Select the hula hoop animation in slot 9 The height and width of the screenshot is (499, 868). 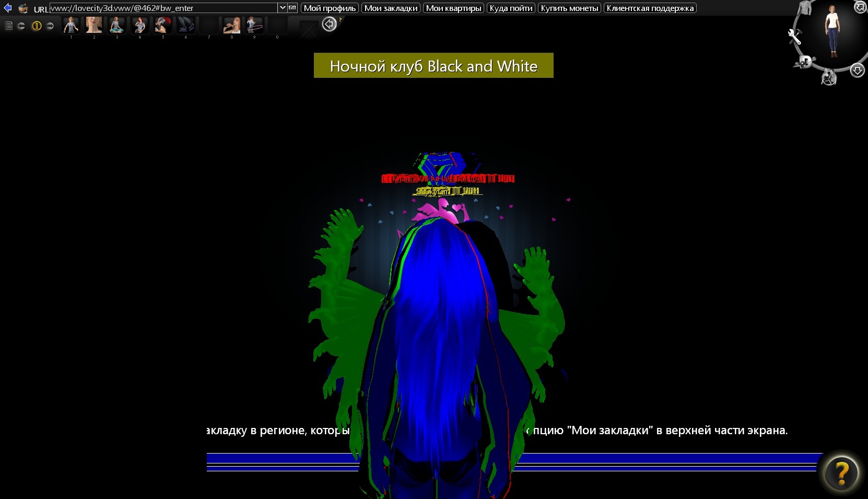coord(254,25)
